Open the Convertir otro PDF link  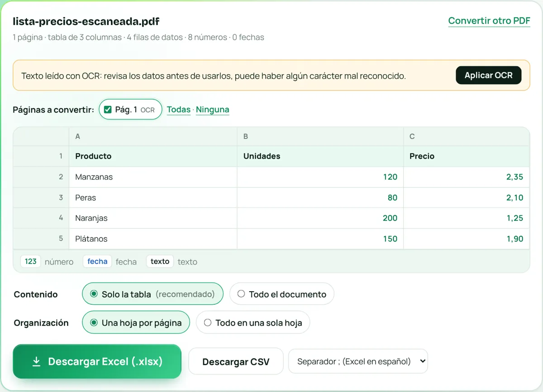coord(489,21)
